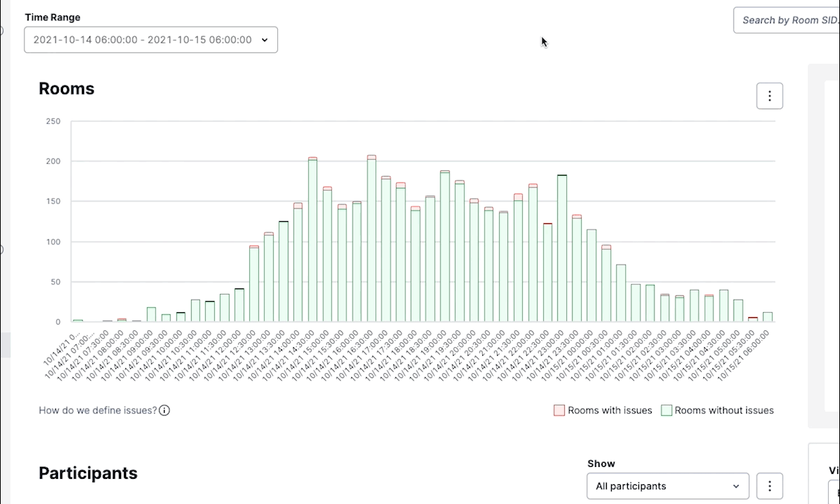Screen dimensions: 840x504
Task: Toggle Rooms with issues legend swatch
Action: pyautogui.click(x=559, y=410)
